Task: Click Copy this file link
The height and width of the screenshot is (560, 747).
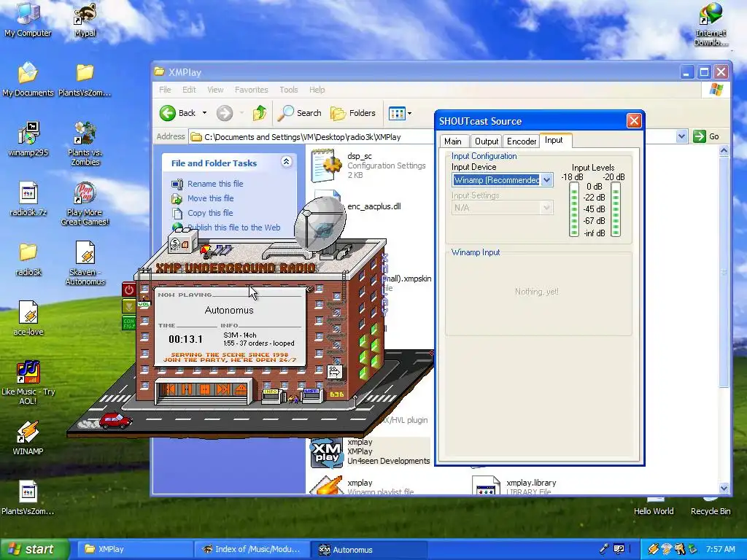Action: coord(210,213)
